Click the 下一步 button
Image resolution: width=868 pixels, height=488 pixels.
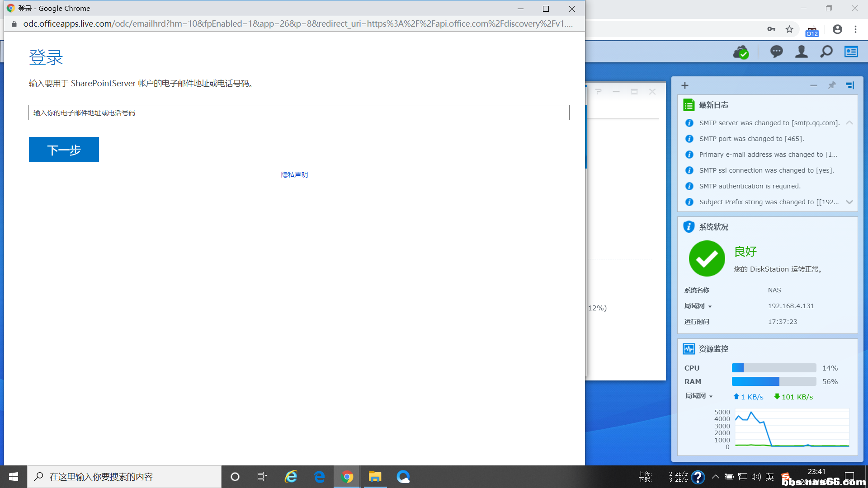coord(64,150)
